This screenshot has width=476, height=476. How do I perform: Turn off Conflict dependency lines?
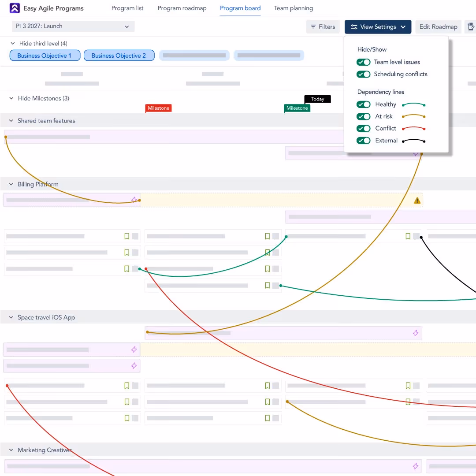(x=363, y=128)
